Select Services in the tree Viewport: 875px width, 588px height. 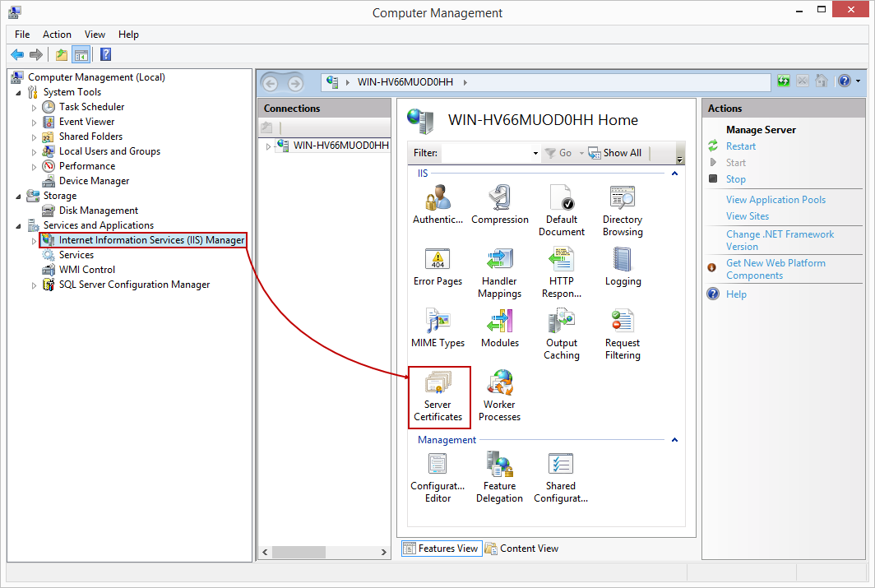[76, 254]
